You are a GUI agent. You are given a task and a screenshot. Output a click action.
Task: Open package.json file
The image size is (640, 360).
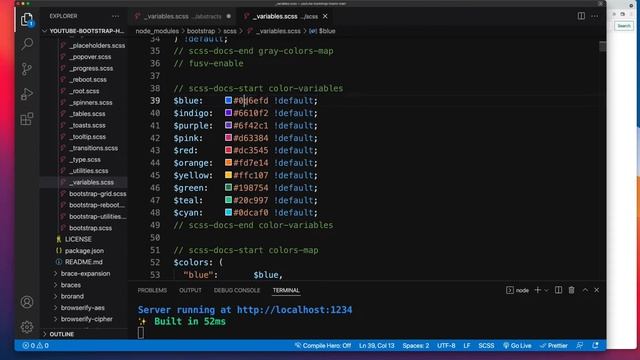point(84,251)
